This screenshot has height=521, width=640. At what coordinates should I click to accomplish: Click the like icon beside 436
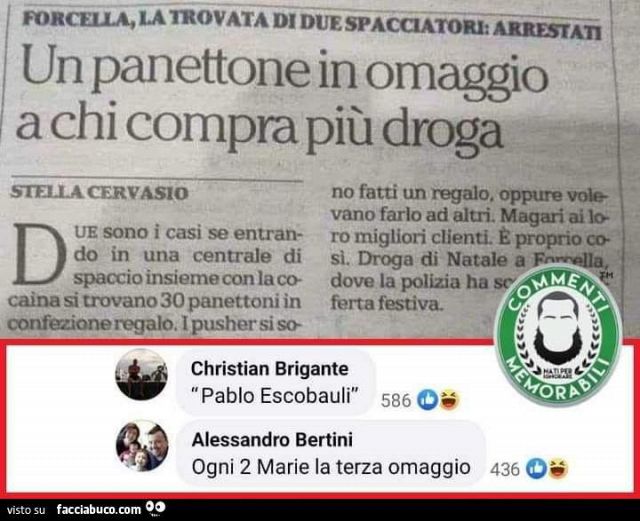coord(536,468)
